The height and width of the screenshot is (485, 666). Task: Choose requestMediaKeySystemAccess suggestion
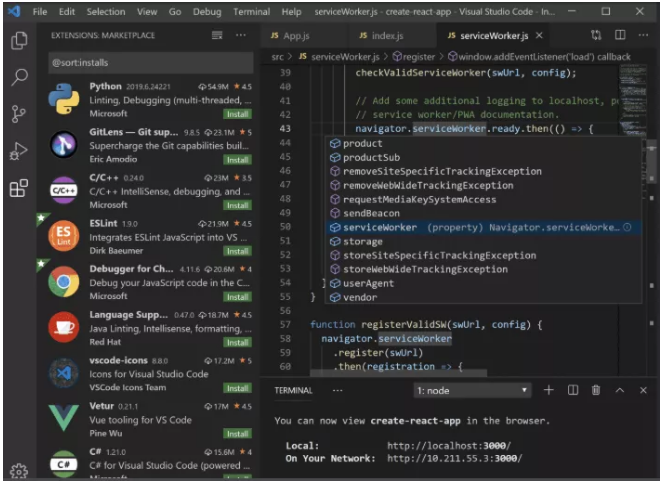pyautogui.click(x=483, y=200)
